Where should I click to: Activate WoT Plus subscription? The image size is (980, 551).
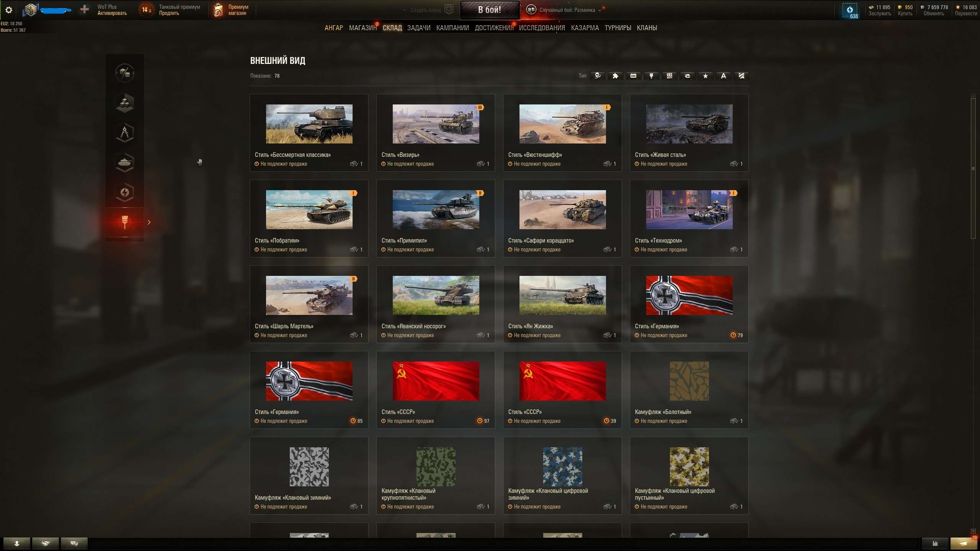112,13
